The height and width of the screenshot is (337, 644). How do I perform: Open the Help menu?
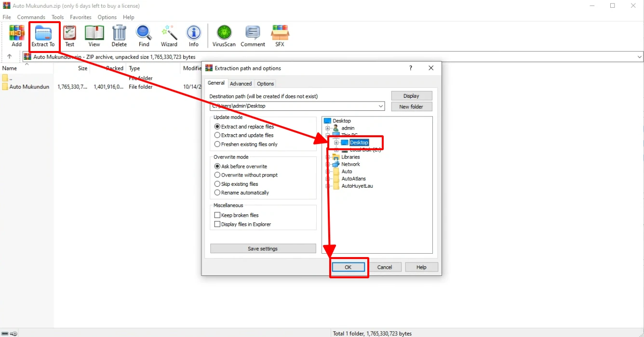tap(129, 17)
